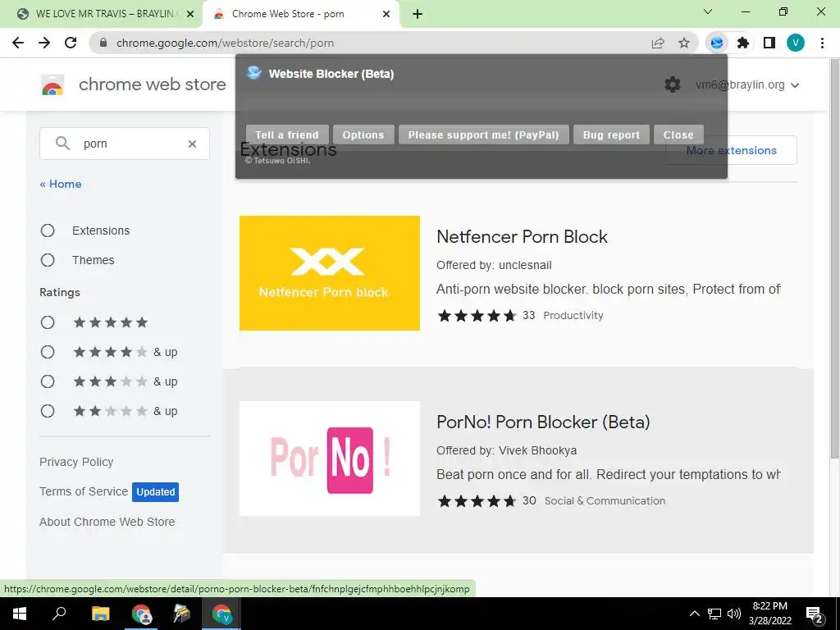Select the two stars & up filter
The image size is (840, 630).
coord(48,411)
